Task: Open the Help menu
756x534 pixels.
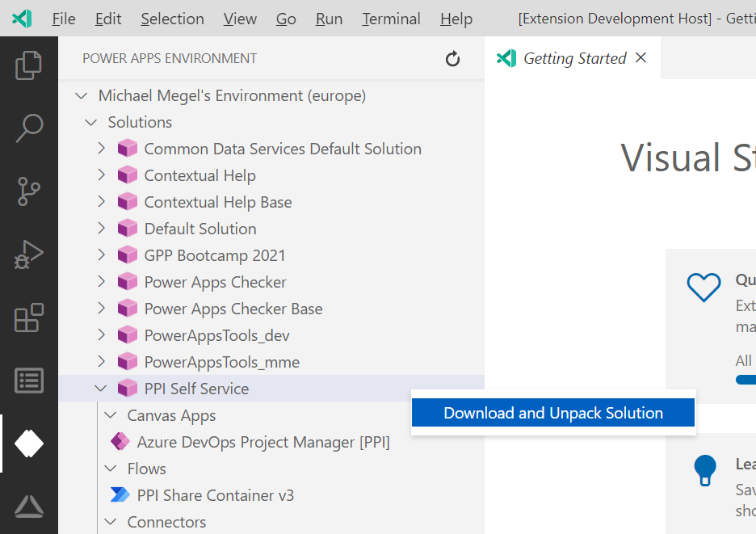Action: pyautogui.click(x=456, y=19)
